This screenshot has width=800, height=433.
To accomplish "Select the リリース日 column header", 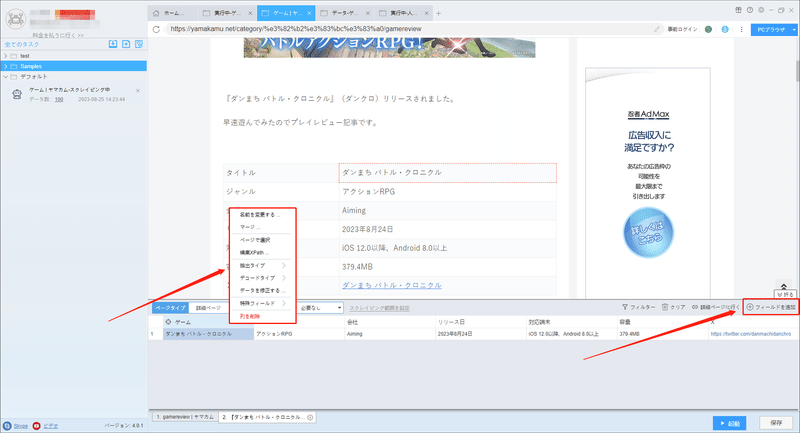I will click(481, 322).
